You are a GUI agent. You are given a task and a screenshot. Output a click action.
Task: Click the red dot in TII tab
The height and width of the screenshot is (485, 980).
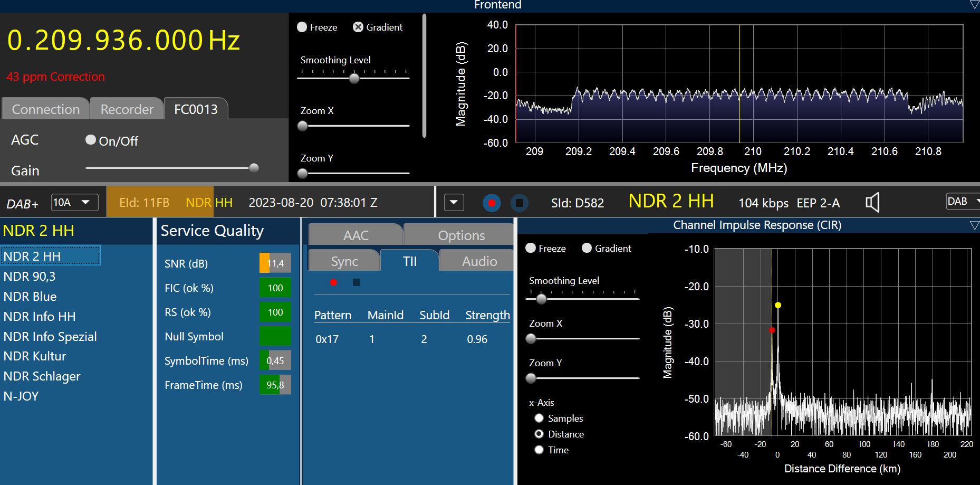point(333,282)
